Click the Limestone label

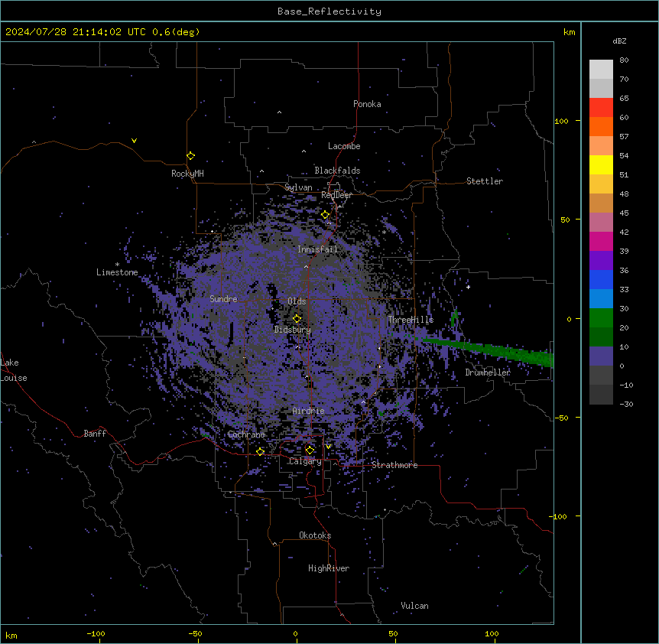click(117, 272)
